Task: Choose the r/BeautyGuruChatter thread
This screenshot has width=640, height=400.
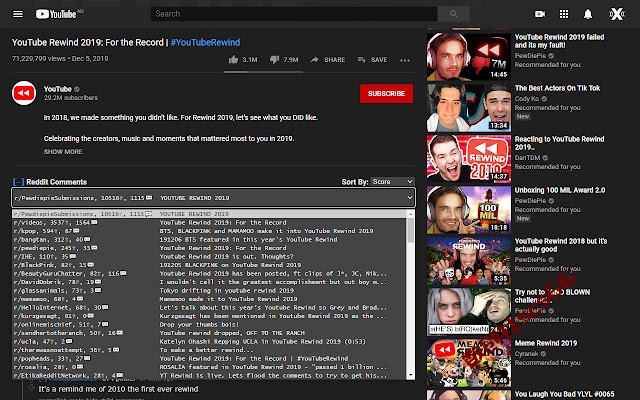Action: click(209, 273)
